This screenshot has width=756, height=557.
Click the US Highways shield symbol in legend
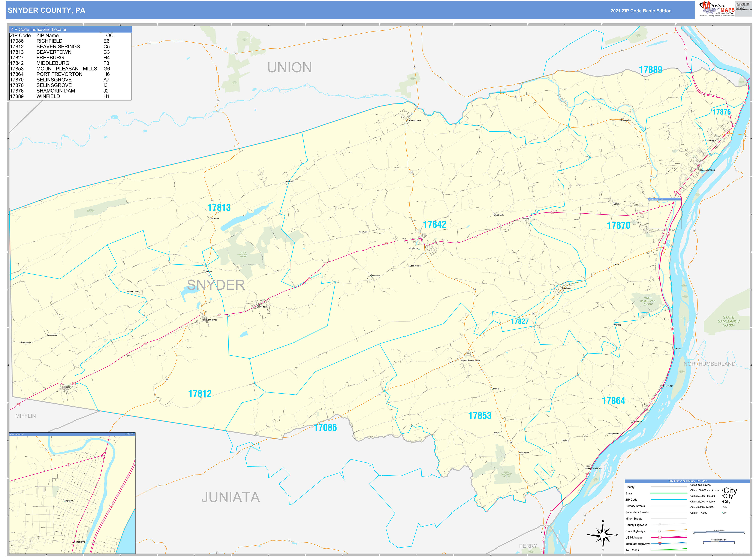pyautogui.click(x=660, y=538)
